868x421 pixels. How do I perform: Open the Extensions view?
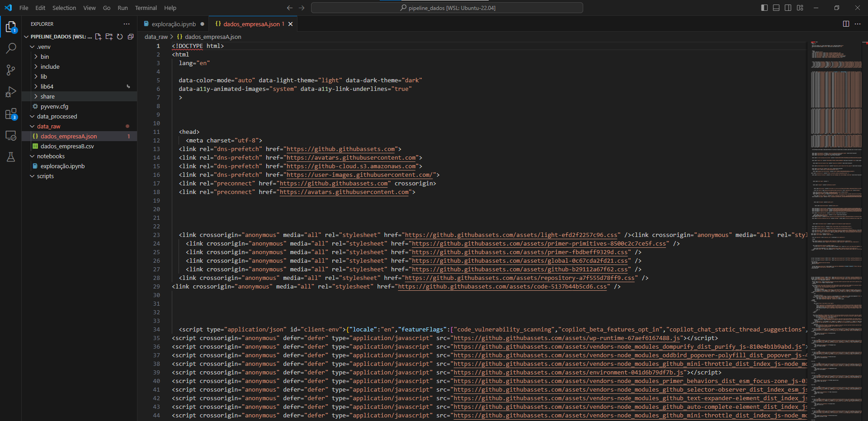(11, 114)
